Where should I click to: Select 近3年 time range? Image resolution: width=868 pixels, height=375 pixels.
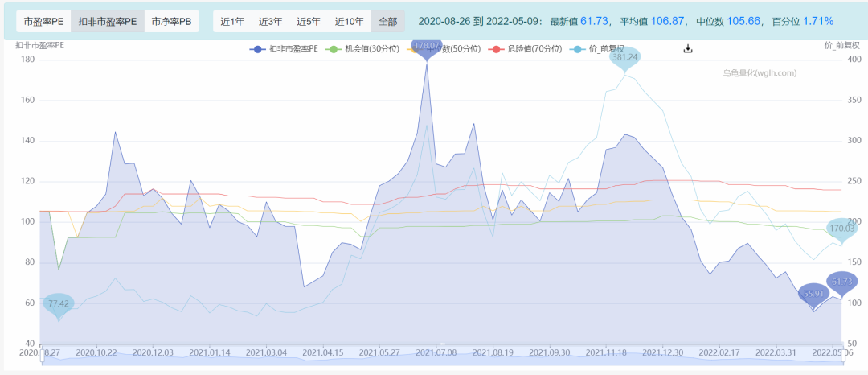tap(271, 21)
